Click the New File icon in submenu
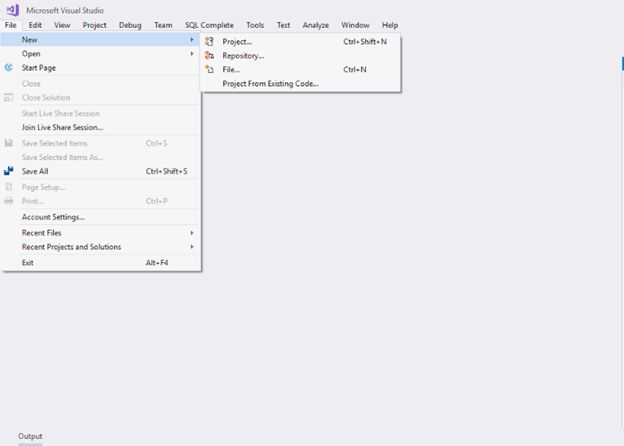This screenshot has height=446, width=624. pyautogui.click(x=209, y=70)
